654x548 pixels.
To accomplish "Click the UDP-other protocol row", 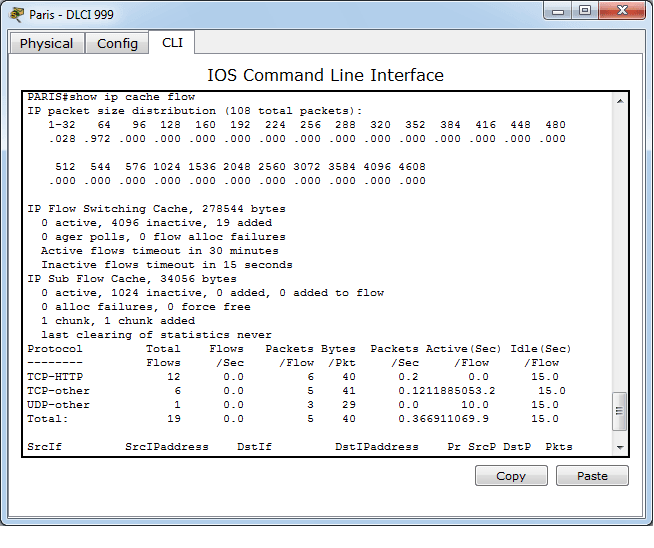I will pyautogui.click(x=293, y=405).
